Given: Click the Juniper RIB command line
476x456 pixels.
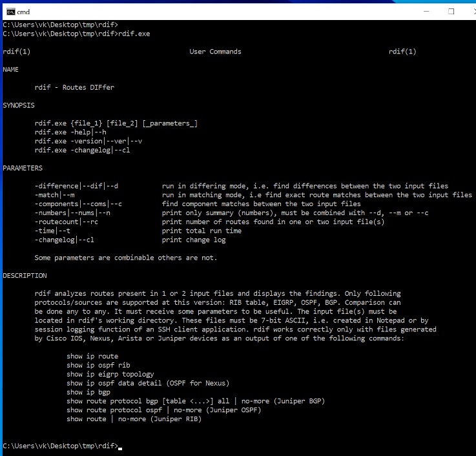Looking at the screenshot, I should 134,419.
